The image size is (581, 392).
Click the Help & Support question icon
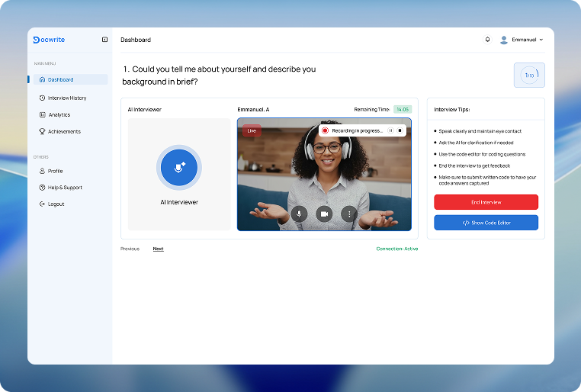[x=42, y=188]
